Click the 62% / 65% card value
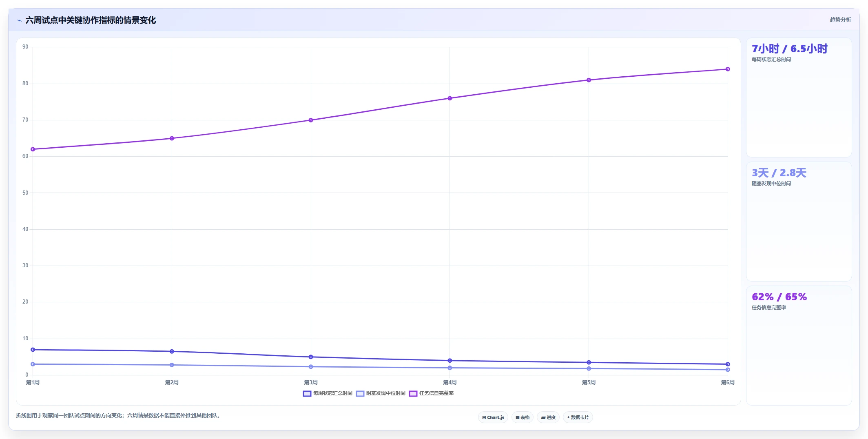The width and height of the screenshot is (868, 439). pyautogui.click(x=779, y=297)
